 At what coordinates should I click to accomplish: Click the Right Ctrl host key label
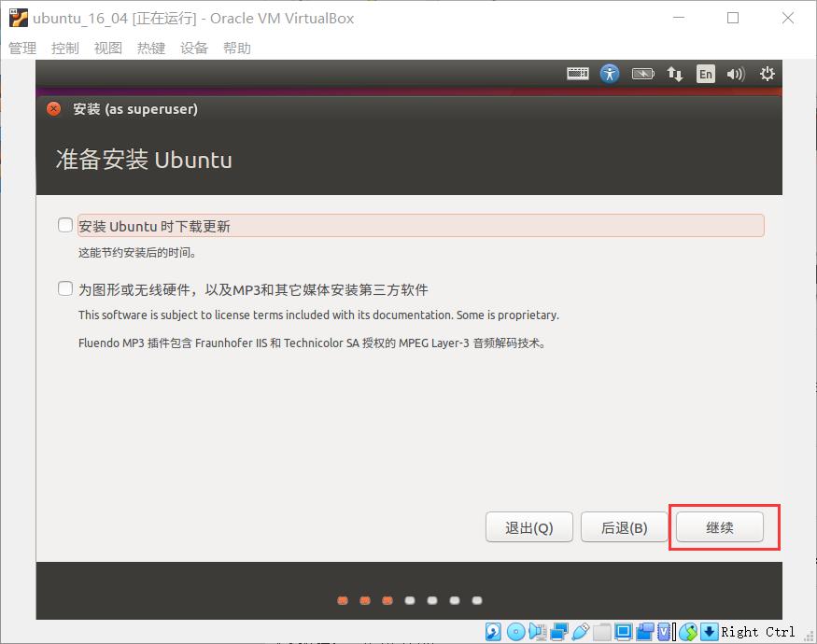pos(758,632)
